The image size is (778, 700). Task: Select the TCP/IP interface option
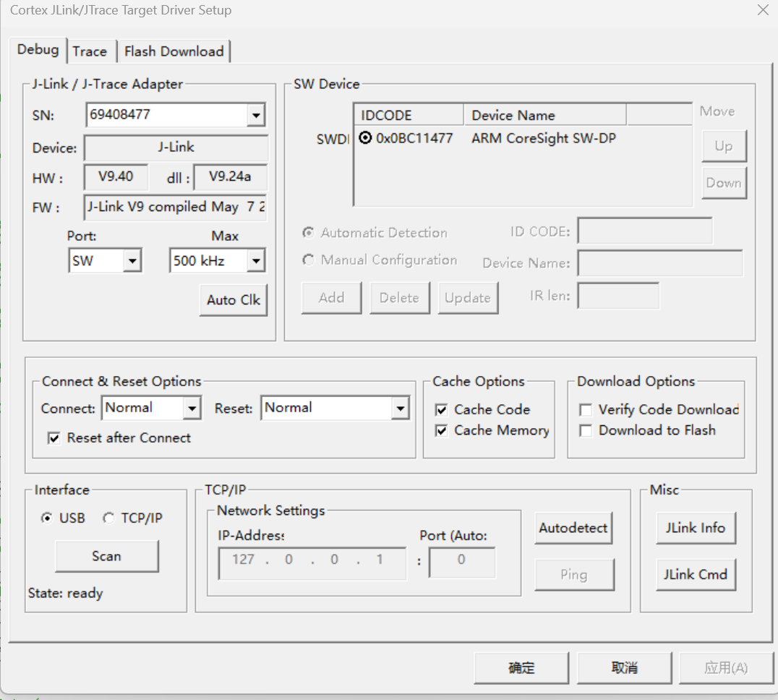[108, 518]
